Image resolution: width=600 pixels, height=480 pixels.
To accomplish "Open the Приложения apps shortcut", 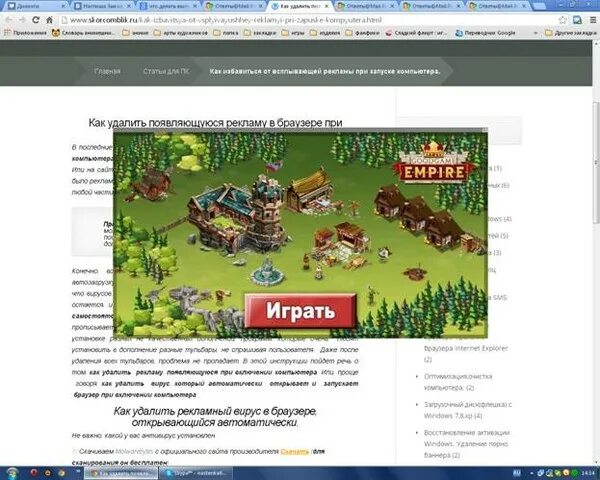I will click(25, 33).
